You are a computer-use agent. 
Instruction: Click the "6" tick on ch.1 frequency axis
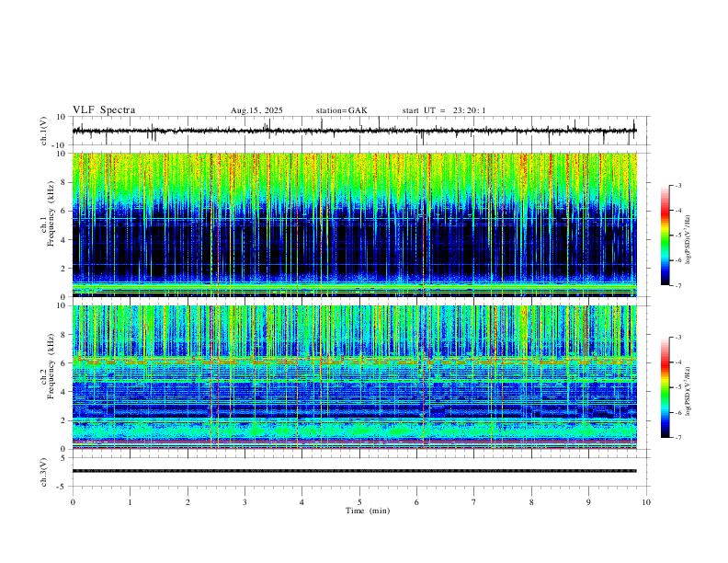(x=64, y=211)
